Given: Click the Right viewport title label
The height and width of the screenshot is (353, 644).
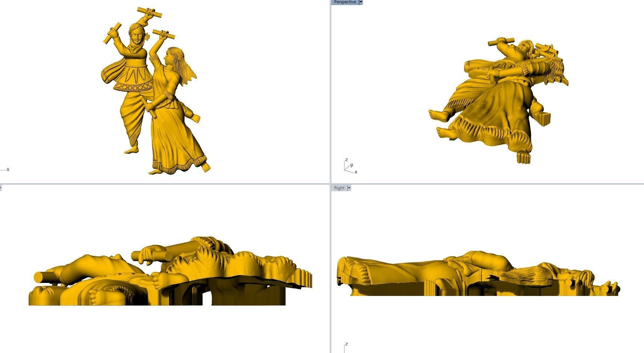Looking at the screenshot, I should tap(339, 188).
